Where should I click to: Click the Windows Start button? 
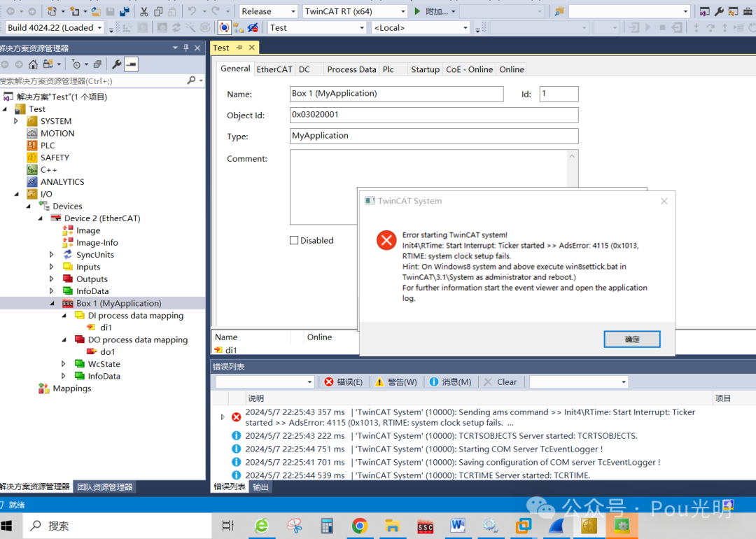tap(7, 526)
